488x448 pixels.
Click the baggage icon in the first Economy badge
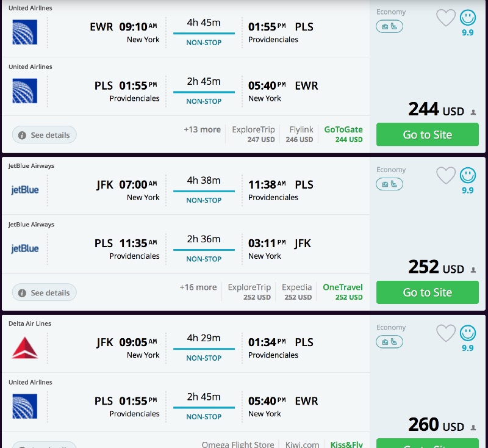[x=384, y=26]
